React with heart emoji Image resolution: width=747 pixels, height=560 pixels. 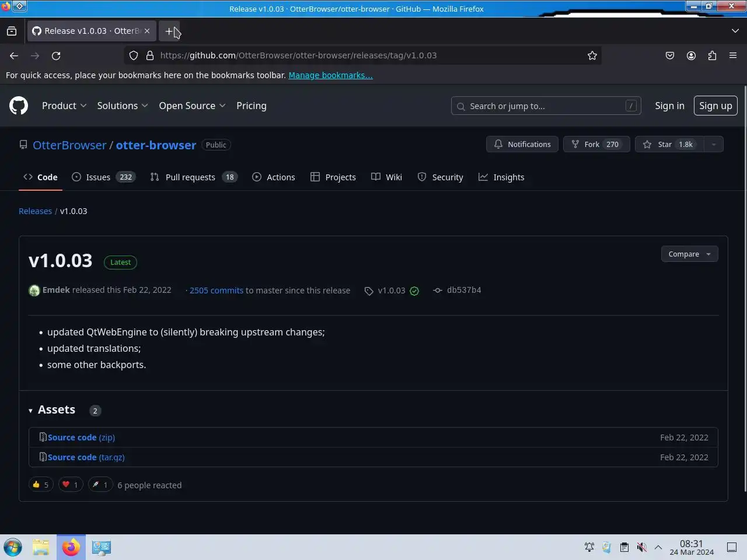pyautogui.click(x=71, y=484)
